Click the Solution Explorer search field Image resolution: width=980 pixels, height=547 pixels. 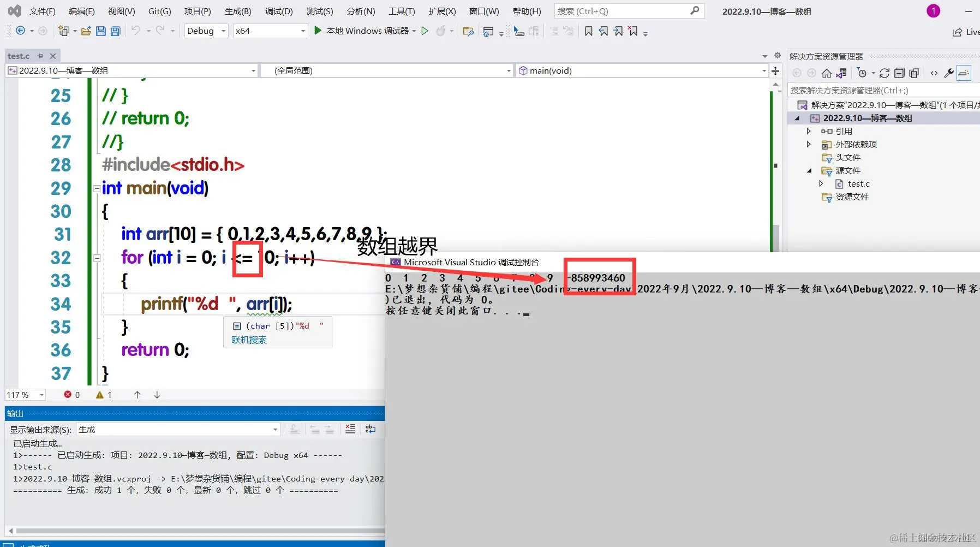click(x=883, y=90)
